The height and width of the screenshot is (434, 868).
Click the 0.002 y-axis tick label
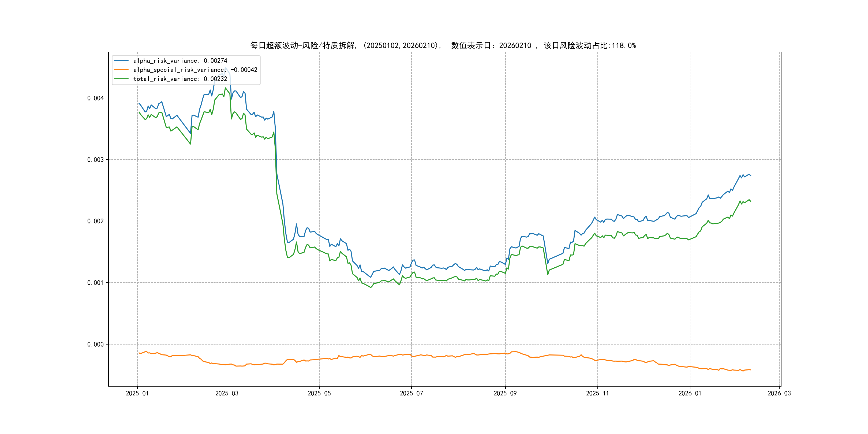pyautogui.click(x=95, y=221)
